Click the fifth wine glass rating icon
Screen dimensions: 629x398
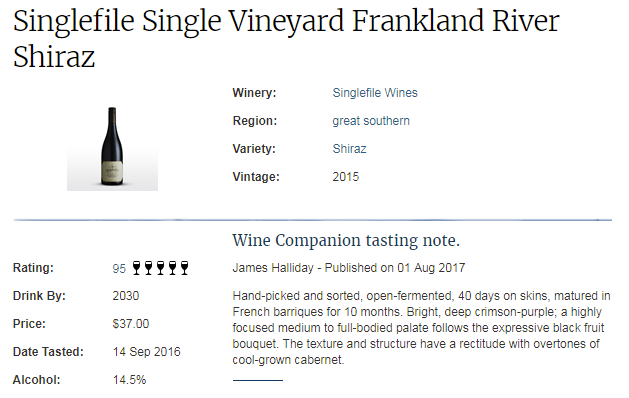(185, 268)
